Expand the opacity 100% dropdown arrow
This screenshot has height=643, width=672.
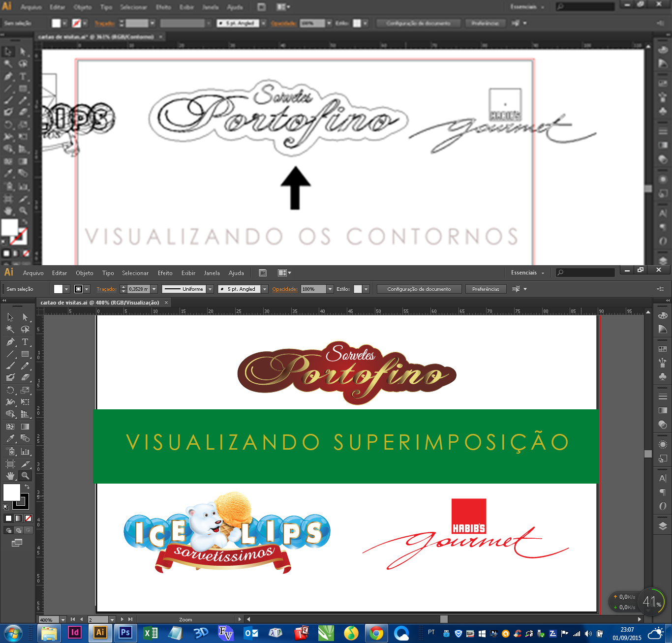tap(330, 289)
